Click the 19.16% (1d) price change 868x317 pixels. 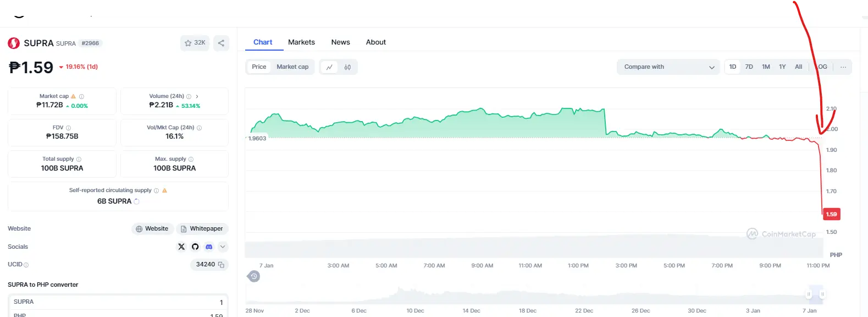tap(78, 67)
